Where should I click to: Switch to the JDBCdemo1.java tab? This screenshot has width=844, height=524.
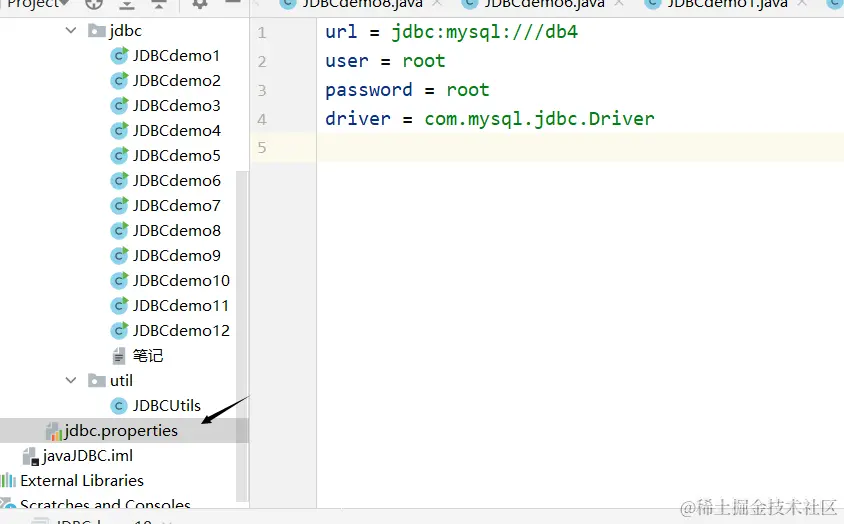727,4
